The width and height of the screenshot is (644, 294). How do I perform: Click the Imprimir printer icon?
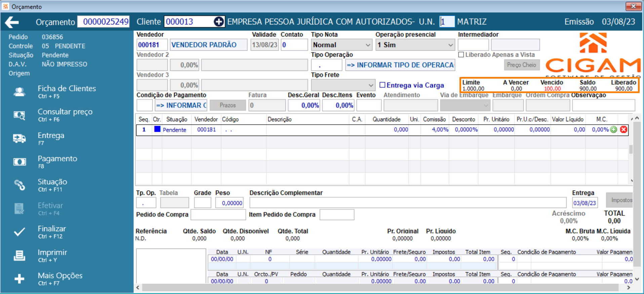tap(19, 255)
